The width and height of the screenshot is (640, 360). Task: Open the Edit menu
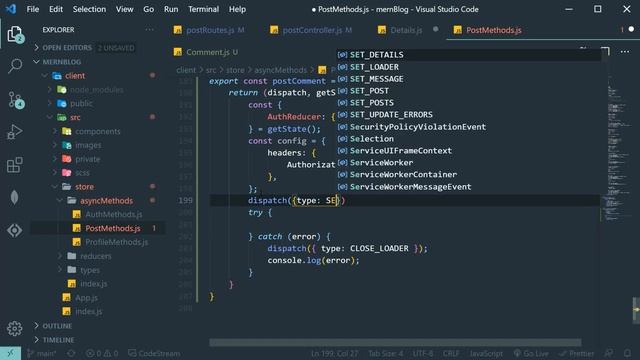coord(56,9)
